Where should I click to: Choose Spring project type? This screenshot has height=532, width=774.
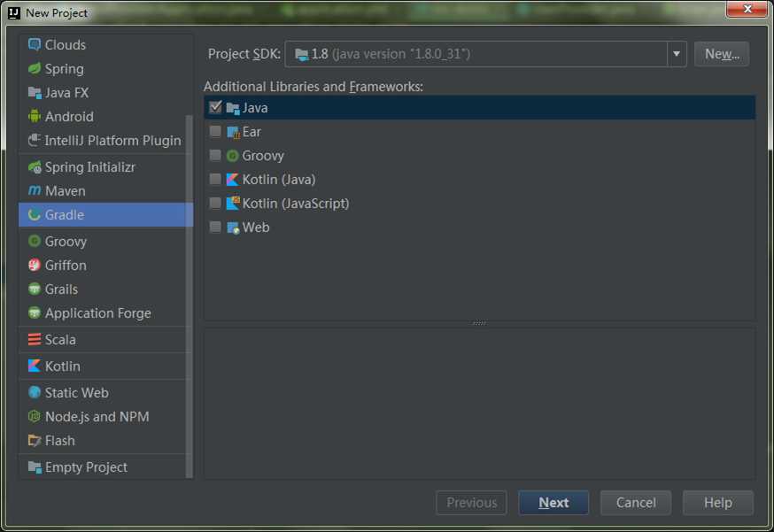(x=105, y=68)
